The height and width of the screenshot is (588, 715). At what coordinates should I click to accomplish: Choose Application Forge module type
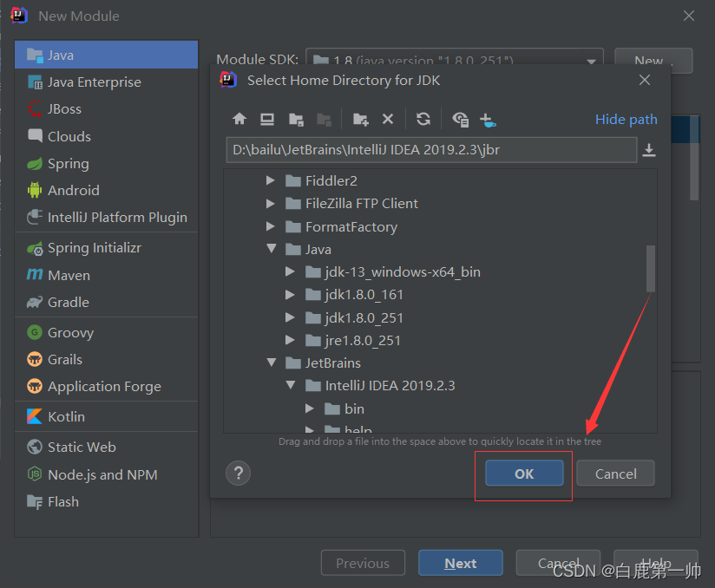[x=106, y=386]
